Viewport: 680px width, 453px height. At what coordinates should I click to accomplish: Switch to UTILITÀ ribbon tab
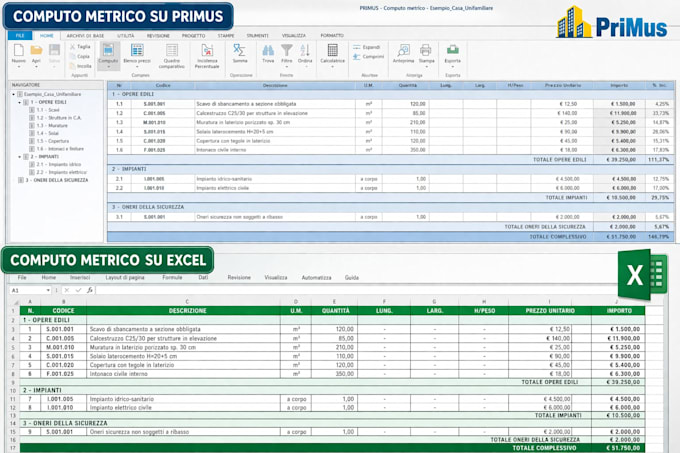pyautogui.click(x=126, y=36)
